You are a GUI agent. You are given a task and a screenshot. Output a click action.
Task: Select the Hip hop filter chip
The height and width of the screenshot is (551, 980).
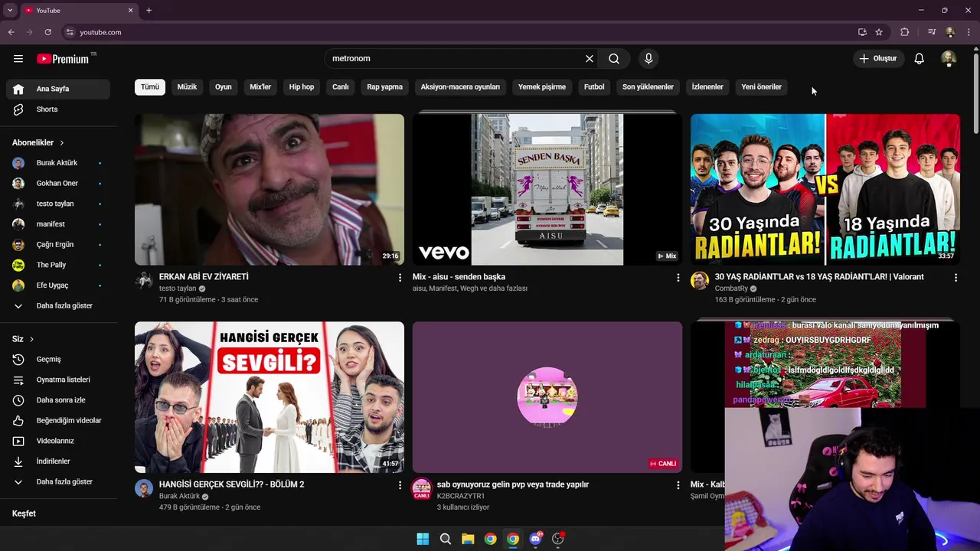click(x=302, y=87)
